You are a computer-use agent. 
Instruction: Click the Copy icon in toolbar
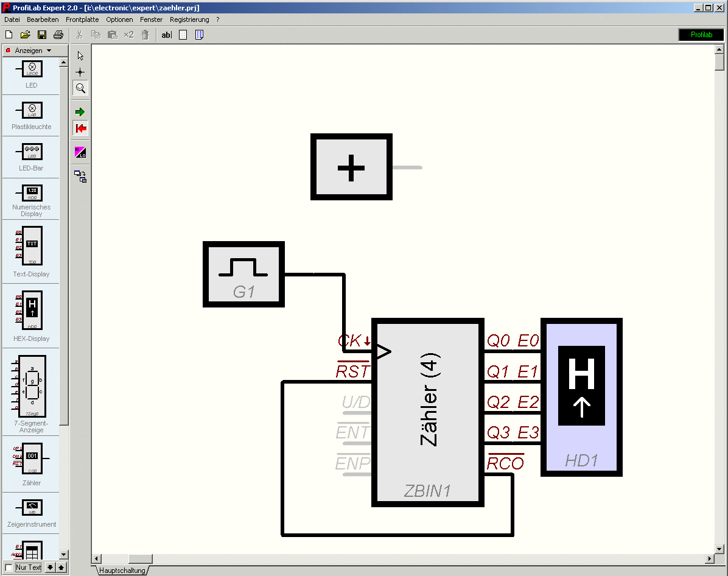click(x=96, y=35)
